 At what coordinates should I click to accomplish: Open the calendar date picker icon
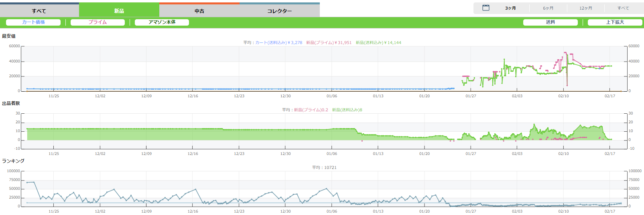tap(486, 8)
